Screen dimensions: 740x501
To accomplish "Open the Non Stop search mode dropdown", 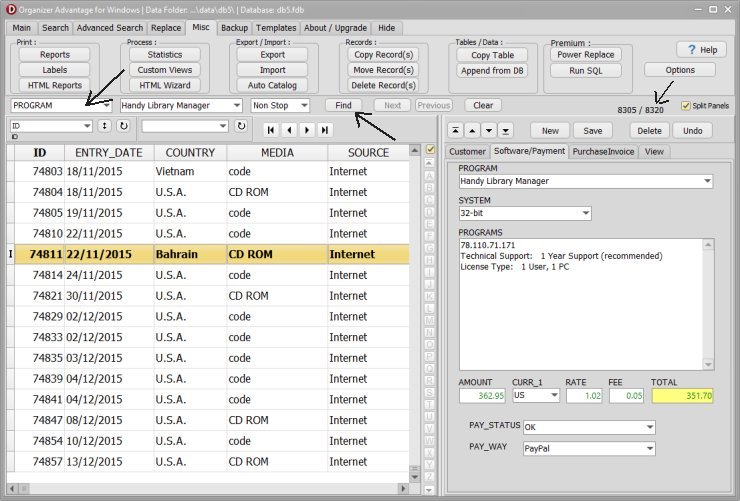I will [303, 105].
